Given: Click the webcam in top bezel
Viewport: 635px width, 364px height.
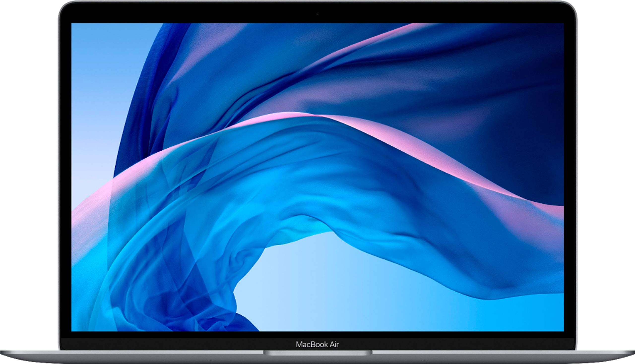Looking at the screenshot, I should (318, 14).
